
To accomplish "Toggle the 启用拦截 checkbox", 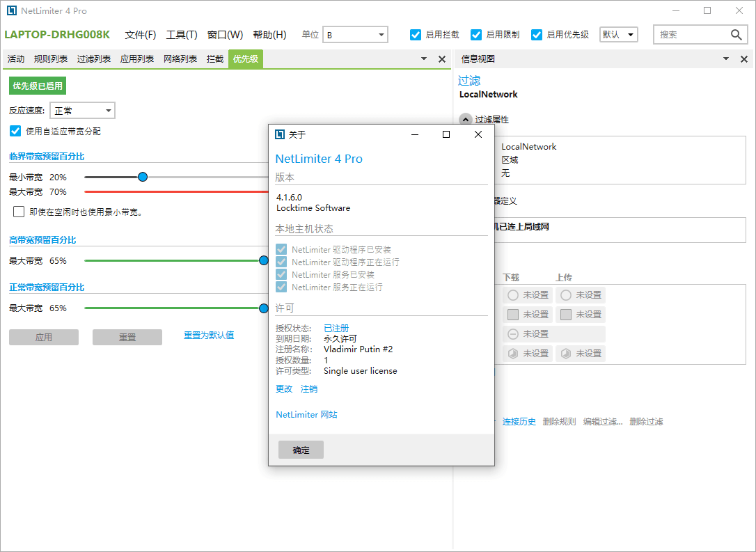I will tap(416, 35).
